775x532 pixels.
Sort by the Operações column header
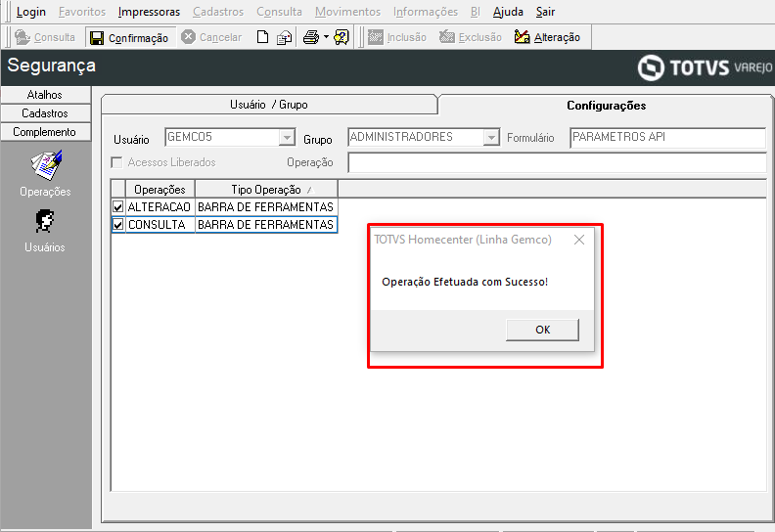[x=160, y=190]
